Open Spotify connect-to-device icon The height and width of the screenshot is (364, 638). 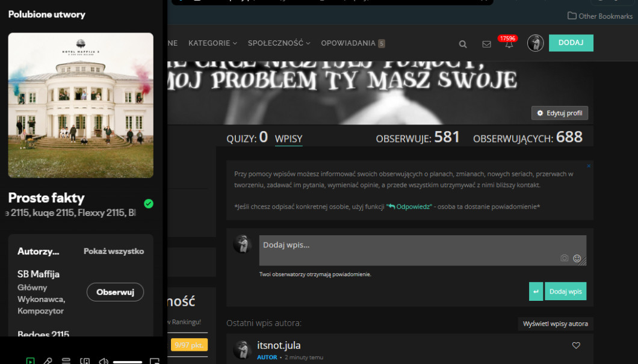(x=85, y=361)
